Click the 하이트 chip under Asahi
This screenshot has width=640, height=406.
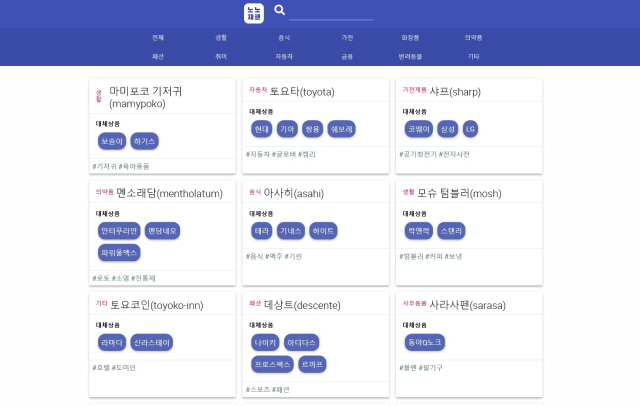coord(323,230)
